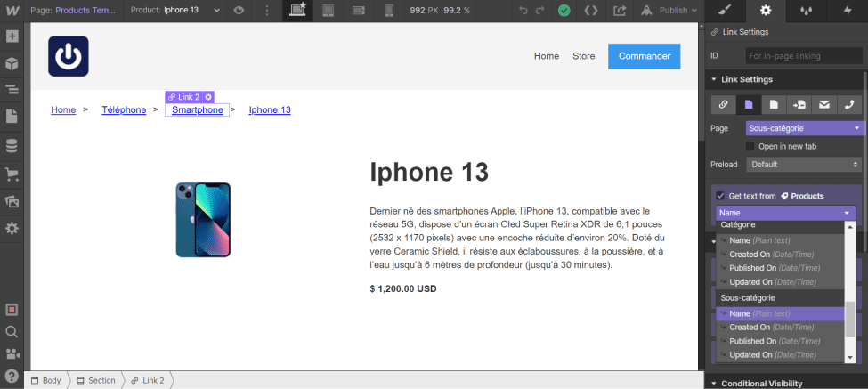Open the three-dot more options menu
Screen dimensions: 868x389
click(x=267, y=10)
